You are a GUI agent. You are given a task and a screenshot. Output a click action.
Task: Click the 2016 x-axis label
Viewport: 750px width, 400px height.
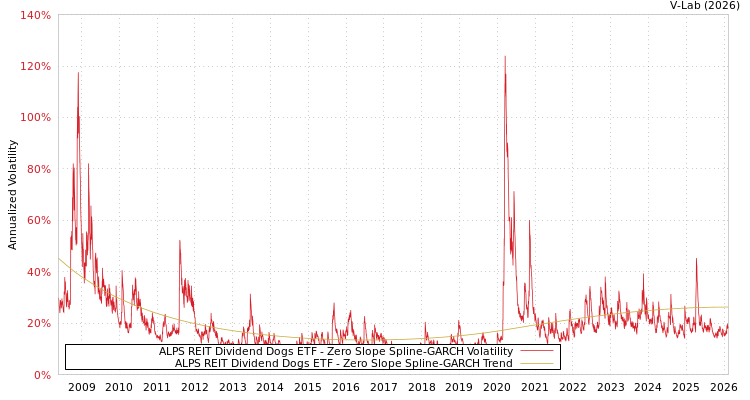(x=346, y=387)
